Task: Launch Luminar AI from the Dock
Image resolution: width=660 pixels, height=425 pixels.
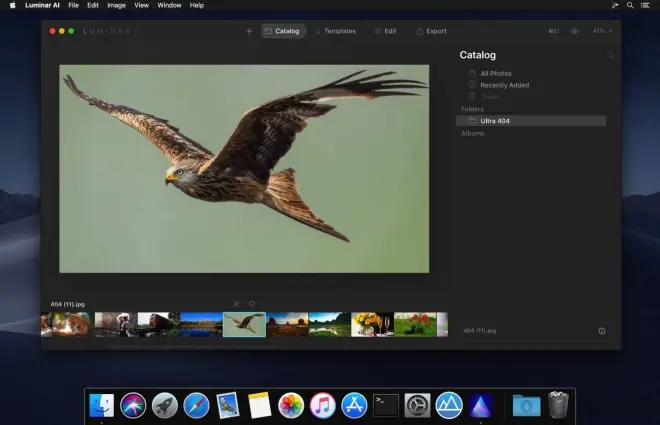Action: tap(481, 405)
